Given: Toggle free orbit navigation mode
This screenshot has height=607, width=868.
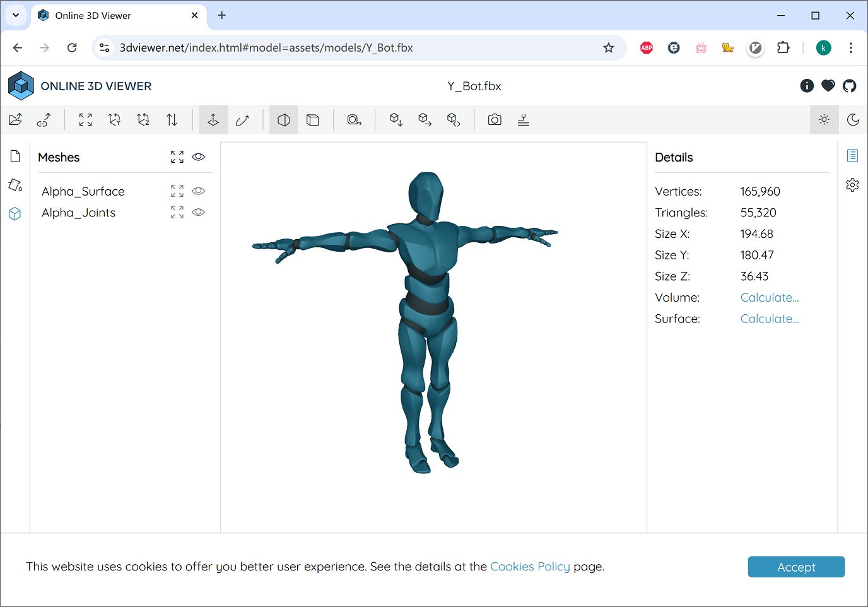Looking at the screenshot, I should click(242, 119).
